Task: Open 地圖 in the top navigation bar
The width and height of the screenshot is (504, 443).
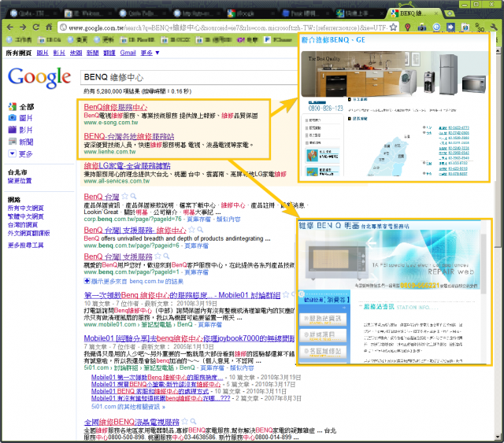Action: [76, 53]
